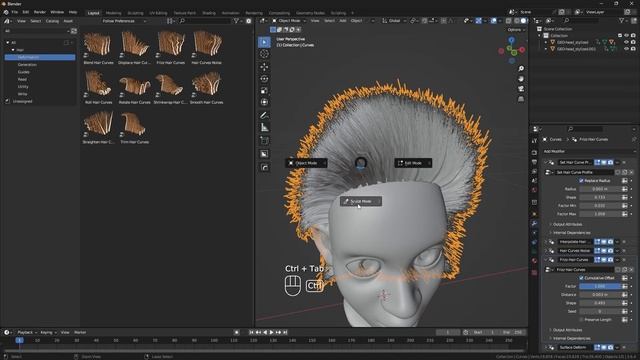Screen dimensions: 640x360
Task: Switch to the Modeling workspace tab
Action: click(x=113, y=13)
